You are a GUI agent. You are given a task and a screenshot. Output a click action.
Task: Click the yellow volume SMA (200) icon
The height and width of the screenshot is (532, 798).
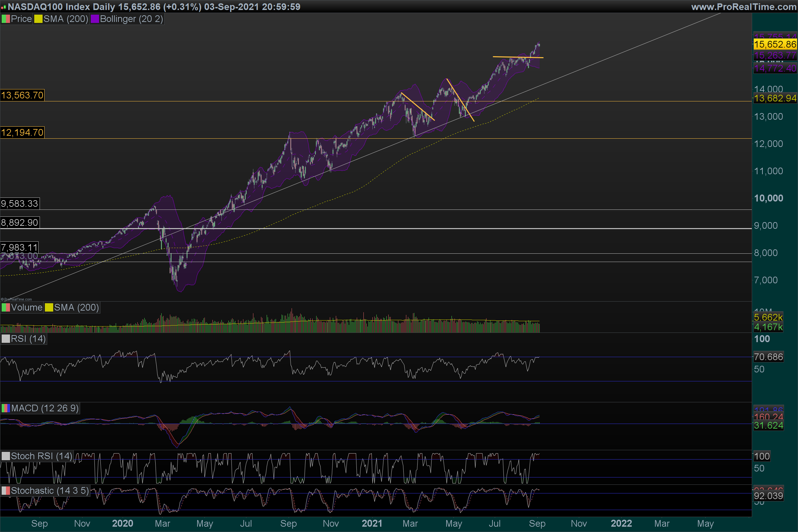pos(49,308)
